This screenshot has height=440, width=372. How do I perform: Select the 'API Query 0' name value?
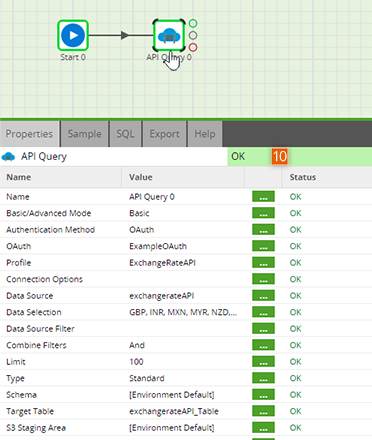pos(152,197)
